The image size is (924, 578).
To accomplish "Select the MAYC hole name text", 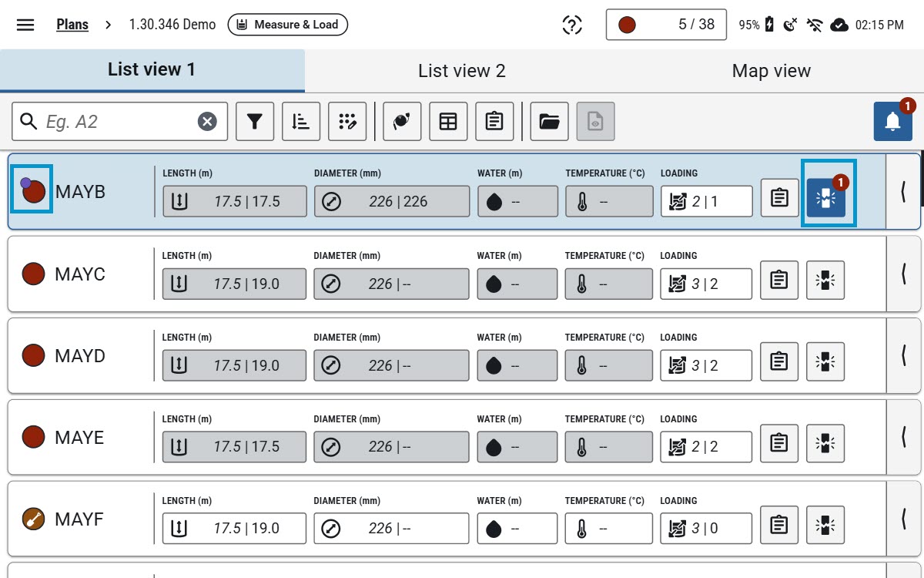I will (80, 274).
